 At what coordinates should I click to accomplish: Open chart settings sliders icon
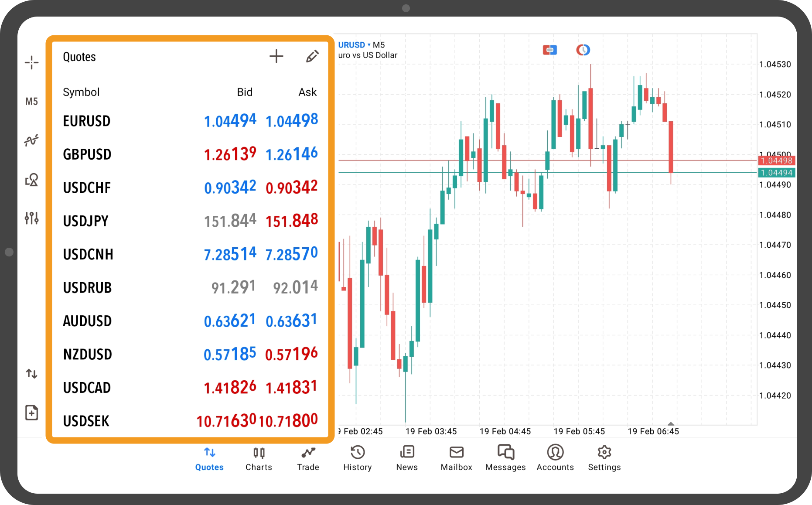point(31,218)
